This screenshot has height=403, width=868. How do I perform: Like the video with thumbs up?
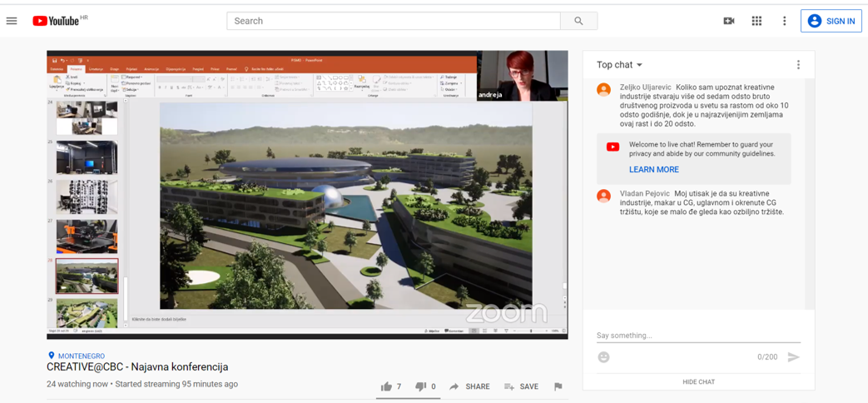[387, 386]
